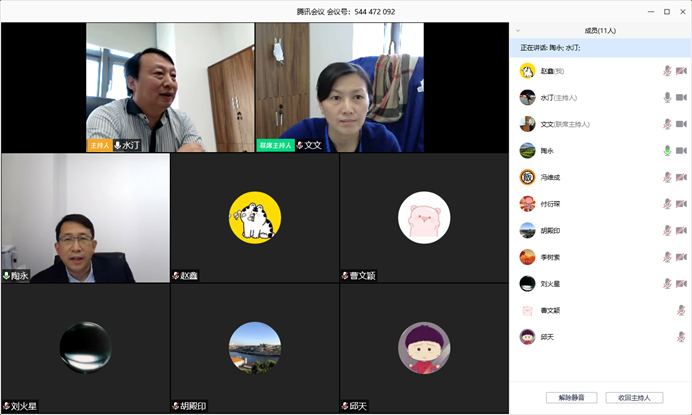Click 陶永's green microphone icon in member list
The height and width of the screenshot is (415, 692).
click(667, 151)
